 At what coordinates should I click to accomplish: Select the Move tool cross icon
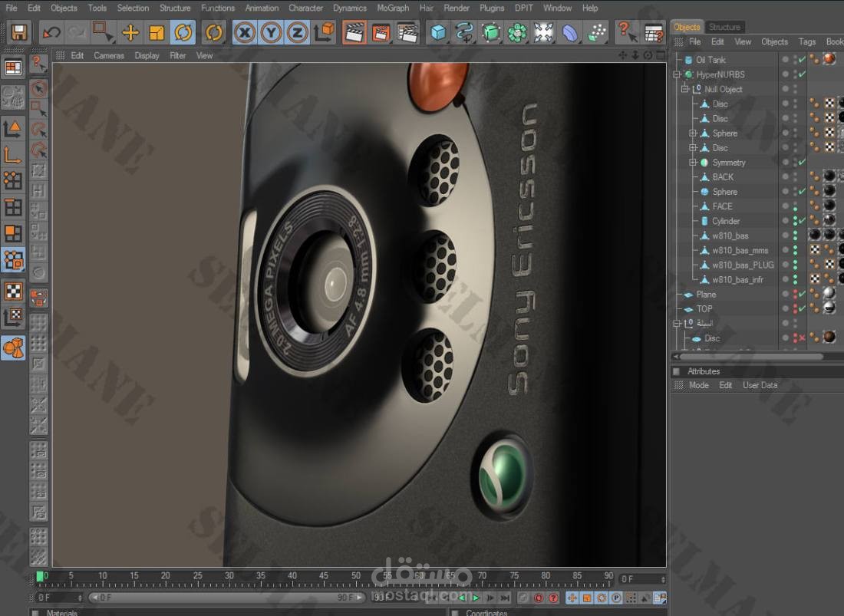(x=130, y=33)
